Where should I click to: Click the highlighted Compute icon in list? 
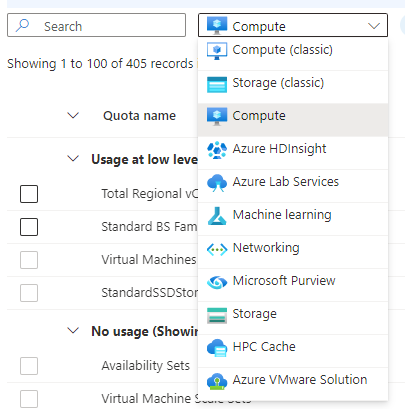[x=217, y=117]
